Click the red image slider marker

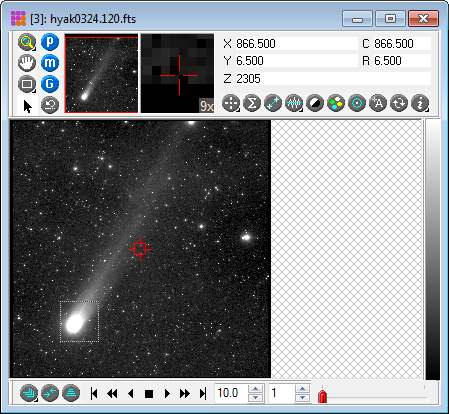pyautogui.click(x=322, y=396)
